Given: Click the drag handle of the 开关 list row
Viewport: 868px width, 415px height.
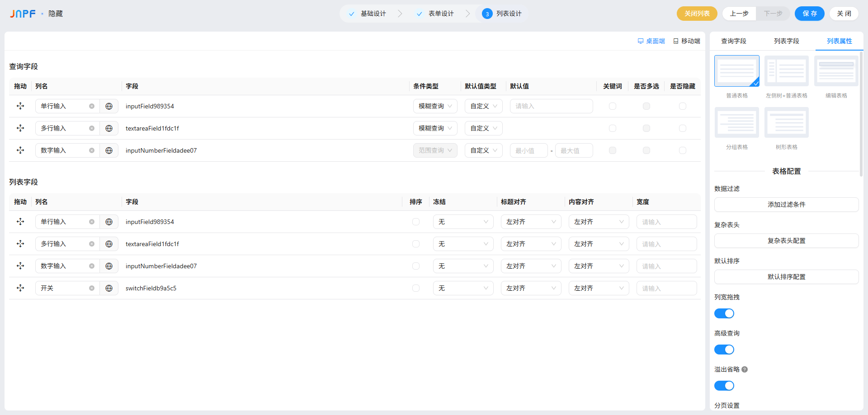Looking at the screenshot, I should (20, 288).
